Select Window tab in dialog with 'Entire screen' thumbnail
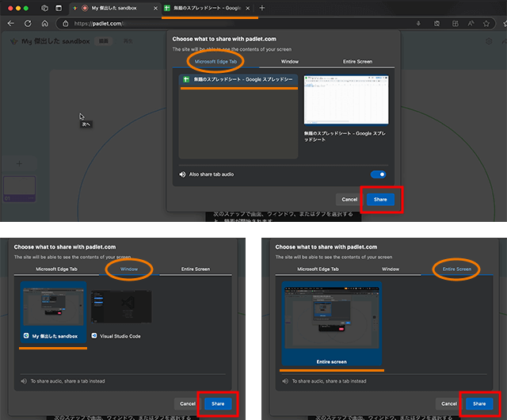The height and width of the screenshot is (420, 507). coord(391,269)
